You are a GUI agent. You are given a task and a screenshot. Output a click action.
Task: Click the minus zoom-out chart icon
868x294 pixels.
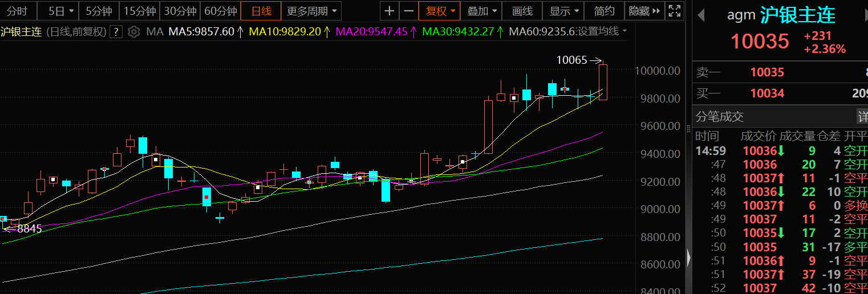point(408,11)
